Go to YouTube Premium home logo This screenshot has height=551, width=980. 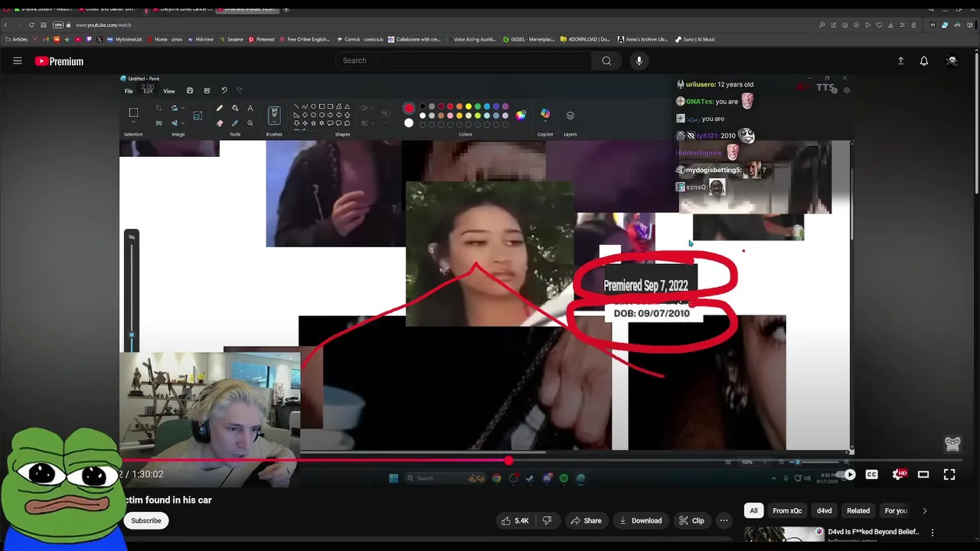59,61
